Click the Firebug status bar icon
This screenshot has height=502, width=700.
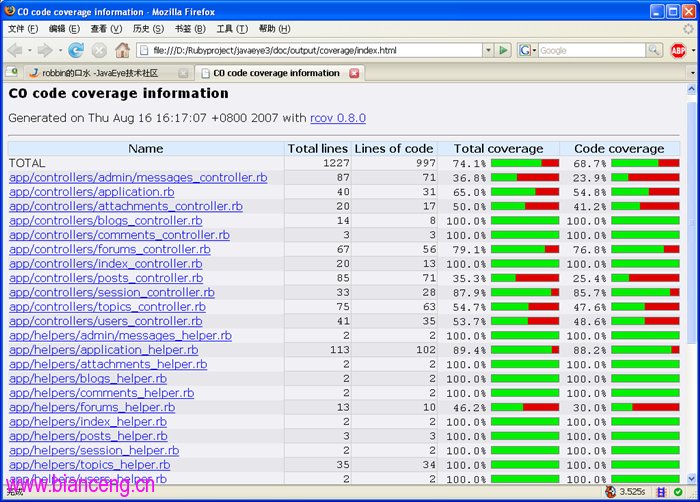610,492
